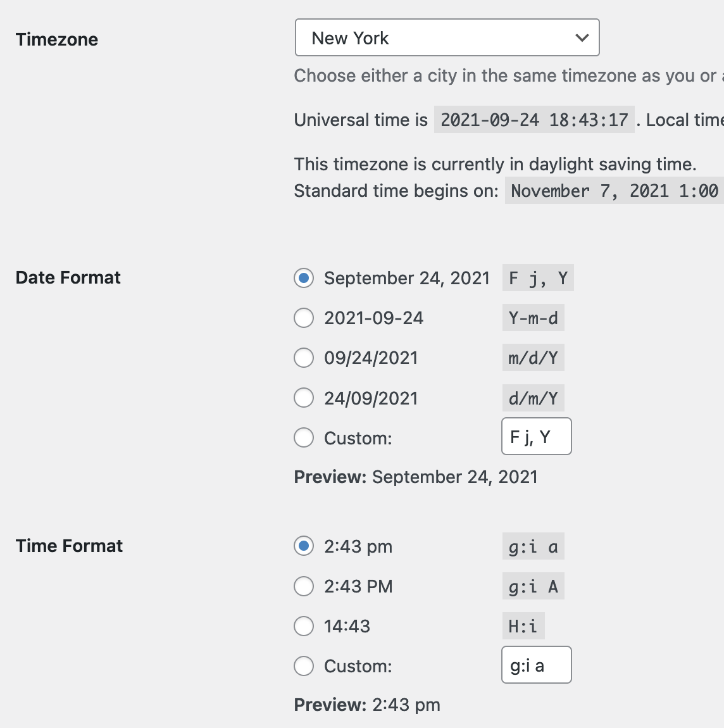
Task: Click the d/m/Y format code label
Action: 534,398
